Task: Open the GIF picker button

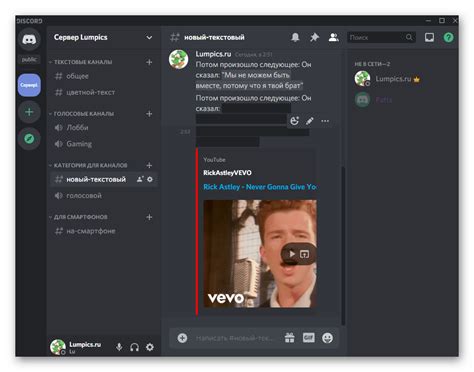Action: coord(309,338)
